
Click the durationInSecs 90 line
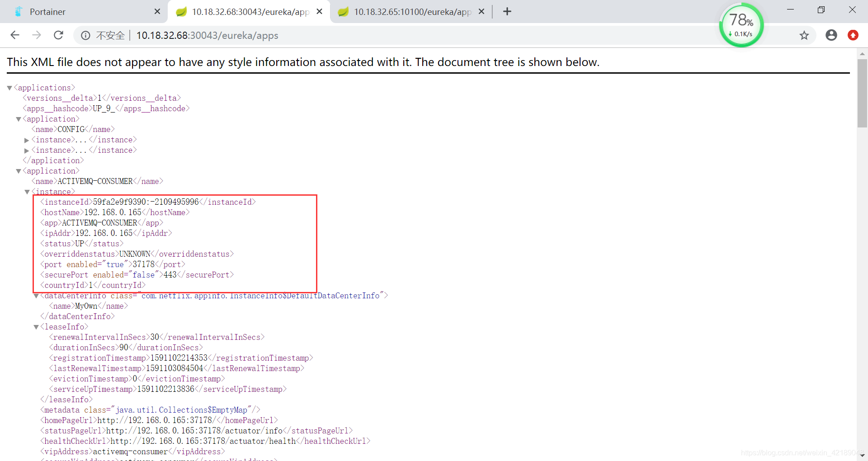(126, 348)
